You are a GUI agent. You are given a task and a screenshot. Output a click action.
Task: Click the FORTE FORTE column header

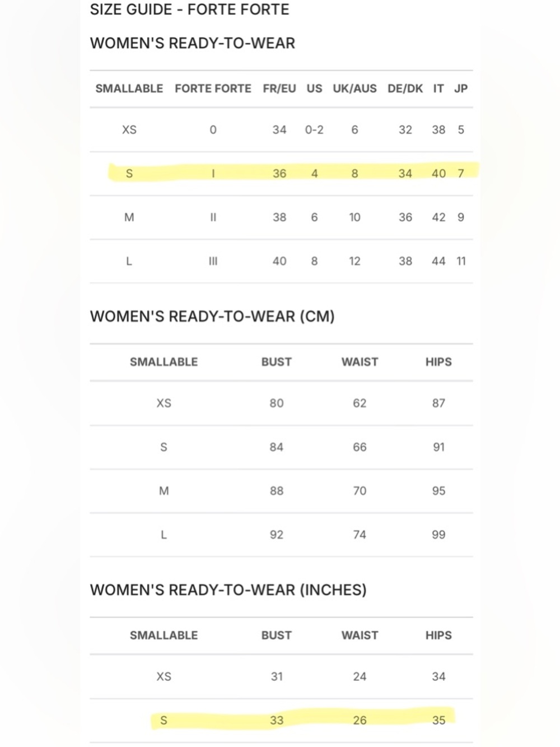click(213, 89)
